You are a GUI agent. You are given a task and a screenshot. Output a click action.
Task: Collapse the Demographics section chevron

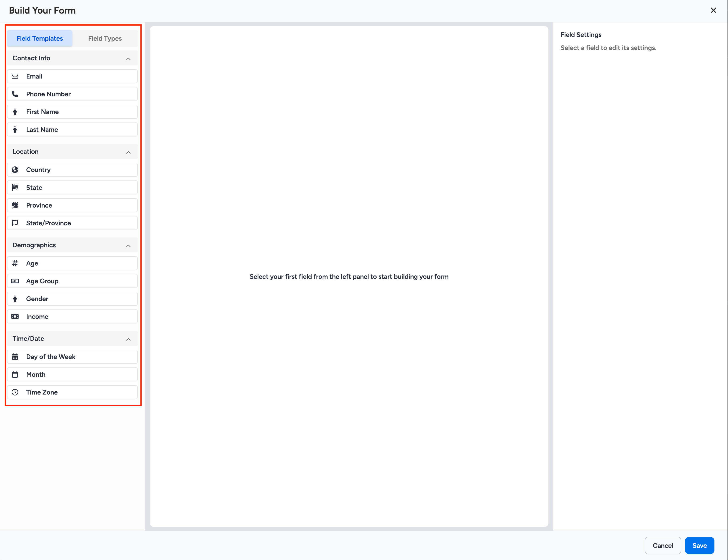tap(128, 246)
